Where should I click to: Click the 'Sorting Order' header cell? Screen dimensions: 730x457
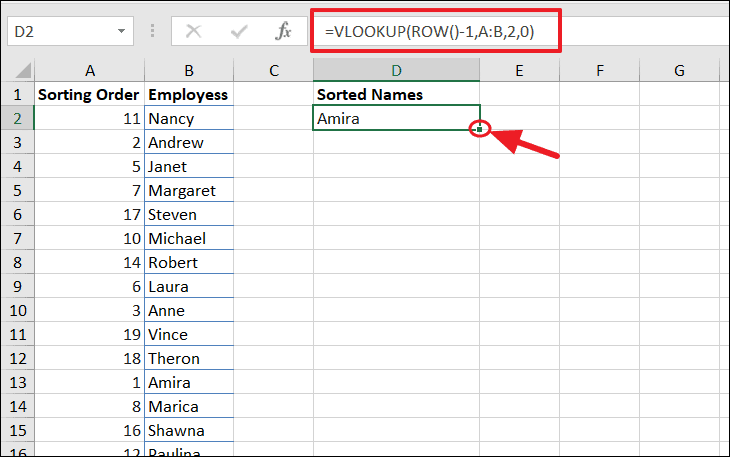89,94
